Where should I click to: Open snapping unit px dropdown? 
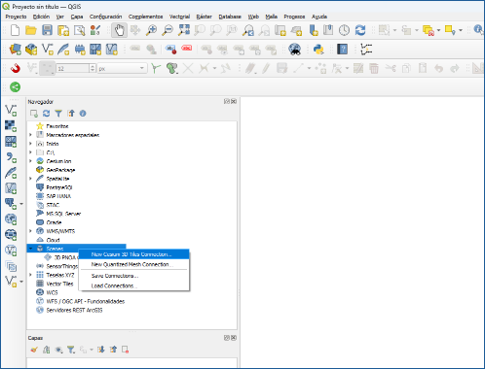coord(122,68)
